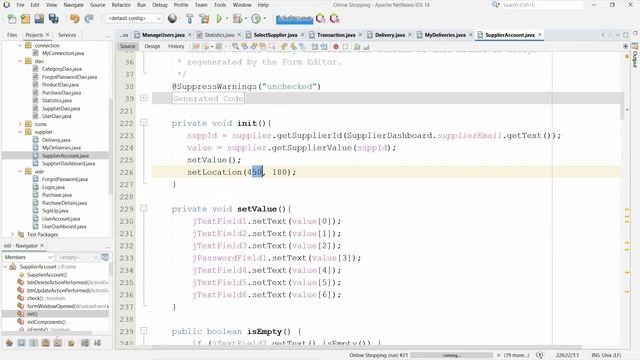Click the running progress bar in status bar
Image resolution: width=640 pixels, height=360 pixels.
(x=452, y=356)
